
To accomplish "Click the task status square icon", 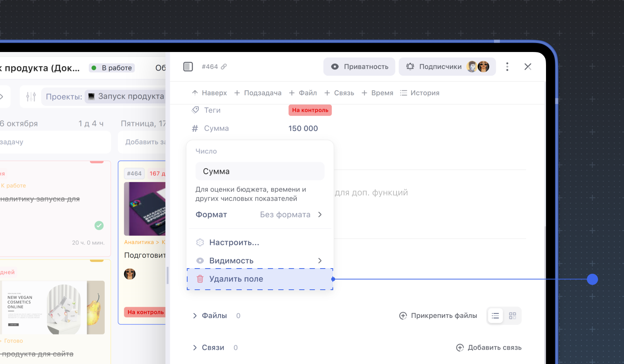I will [x=188, y=67].
